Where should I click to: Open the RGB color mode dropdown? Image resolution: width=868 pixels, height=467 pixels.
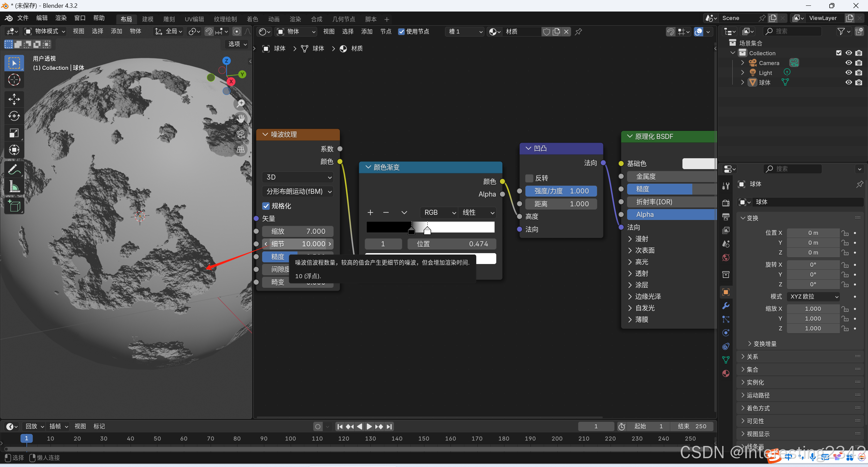[x=439, y=212]
